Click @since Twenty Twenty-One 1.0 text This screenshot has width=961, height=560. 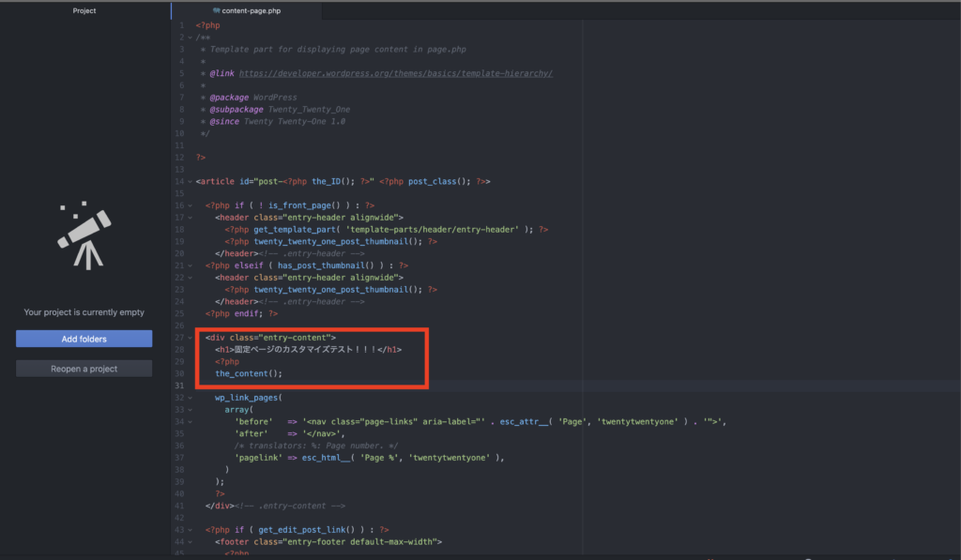277,121
